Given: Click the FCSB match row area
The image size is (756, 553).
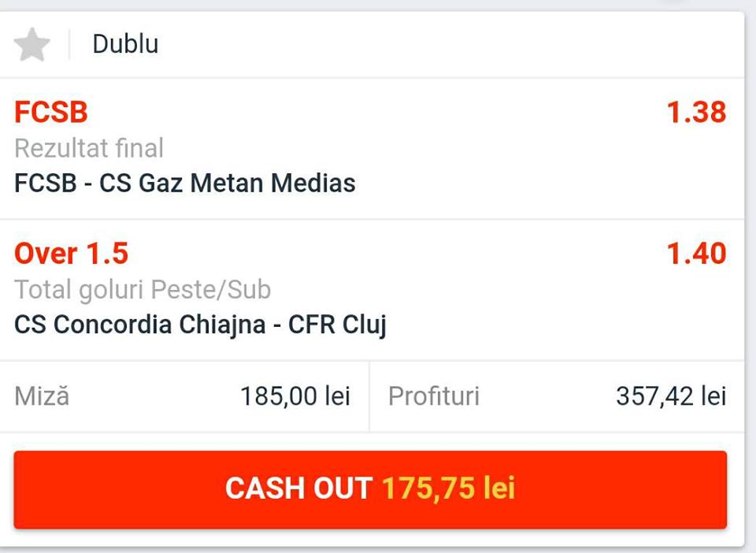Looking at the screenshot, I should click(x=372, y=149).
